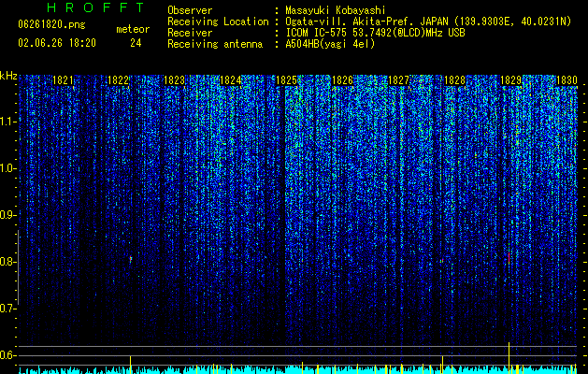The image size is (588, 374).
Task: Click the red meteor echo just before 1828
Action: click(x=442, y=260)
